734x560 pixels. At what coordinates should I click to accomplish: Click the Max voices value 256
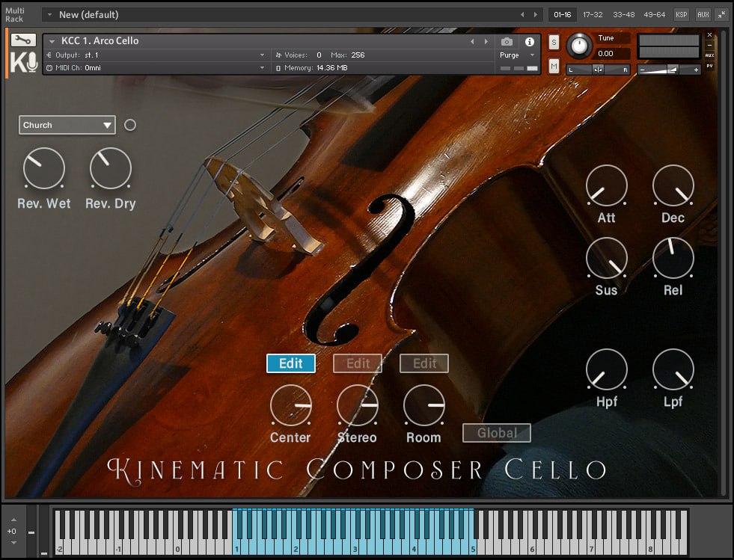[x=358, y=55]
